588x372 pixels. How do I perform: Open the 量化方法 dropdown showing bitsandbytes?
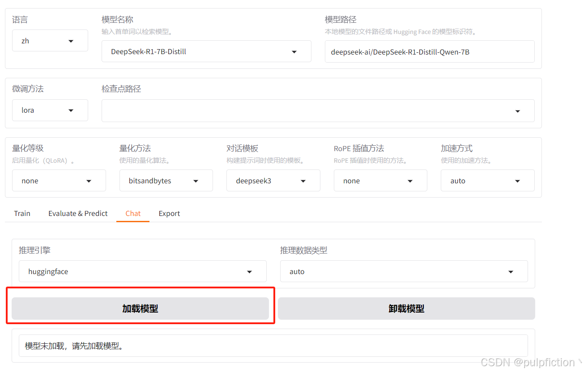pyautogui.click(x=166, y=181)
